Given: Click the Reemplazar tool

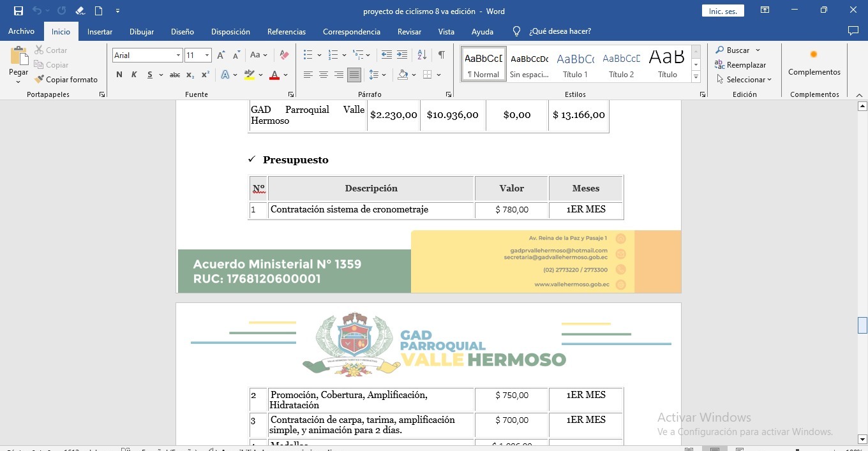Looking at the screenshot, I should click(x=740, y=65).
